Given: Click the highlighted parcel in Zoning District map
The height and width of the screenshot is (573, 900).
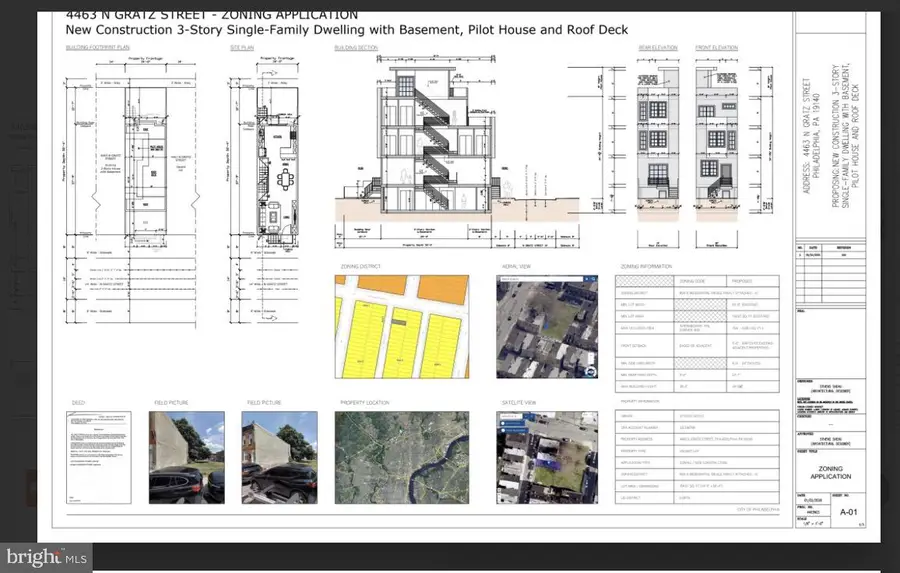Looking at the screenshot, I should click(399, 322).
